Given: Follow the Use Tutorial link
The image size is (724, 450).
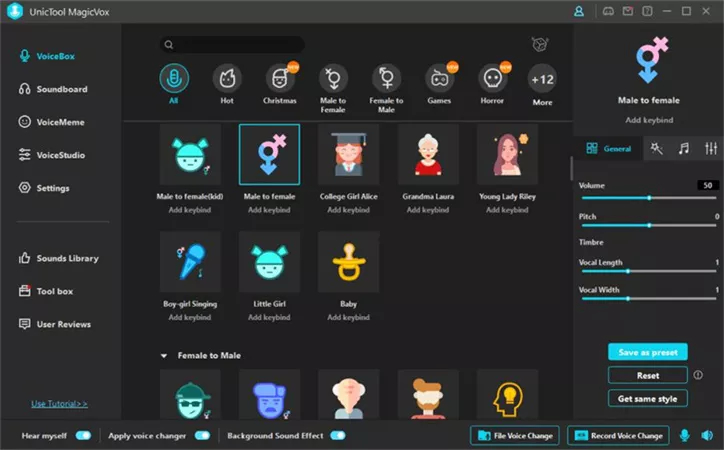Looking at the screenshot, I should tap(59, 404).
